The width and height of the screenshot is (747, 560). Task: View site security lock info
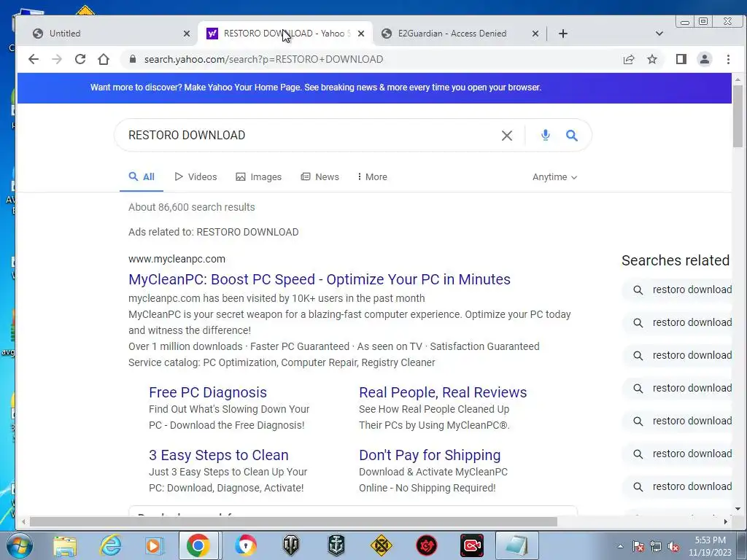coord(133,59)
